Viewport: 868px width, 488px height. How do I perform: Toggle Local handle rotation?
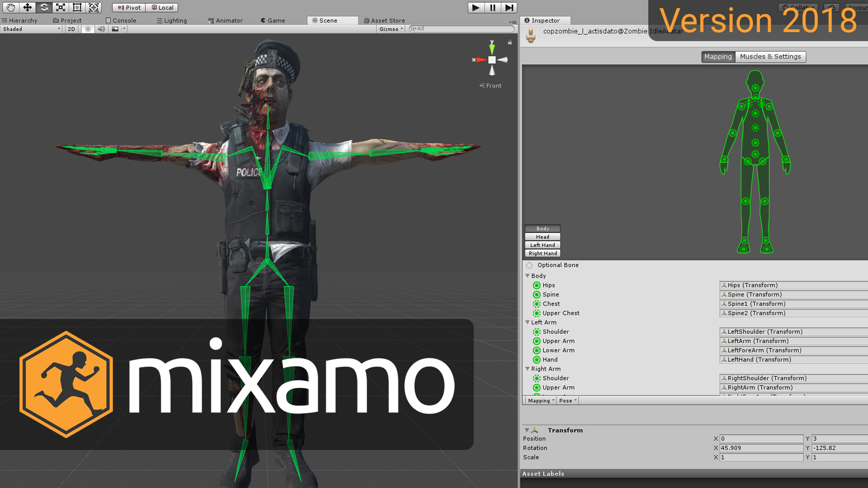(162, 8)
